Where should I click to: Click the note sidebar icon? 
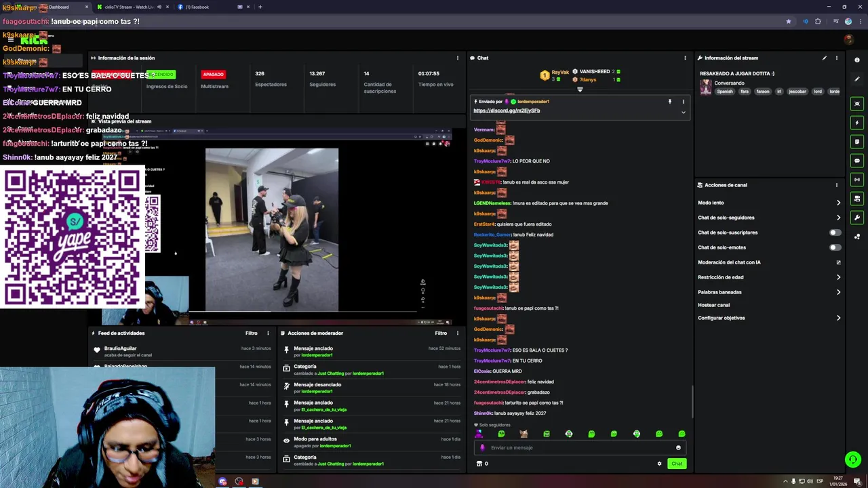[857, 142]
